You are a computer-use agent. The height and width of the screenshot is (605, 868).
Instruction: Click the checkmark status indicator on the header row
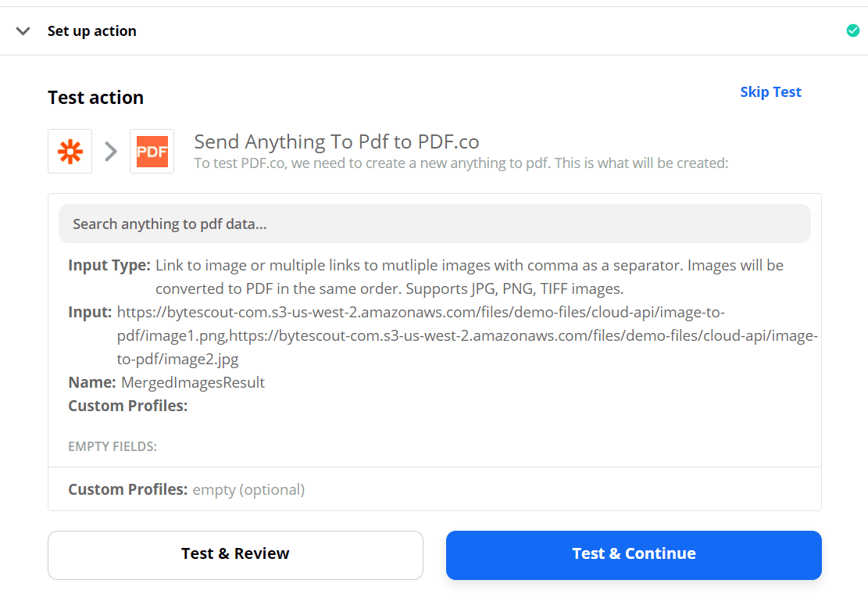[853, 30]
